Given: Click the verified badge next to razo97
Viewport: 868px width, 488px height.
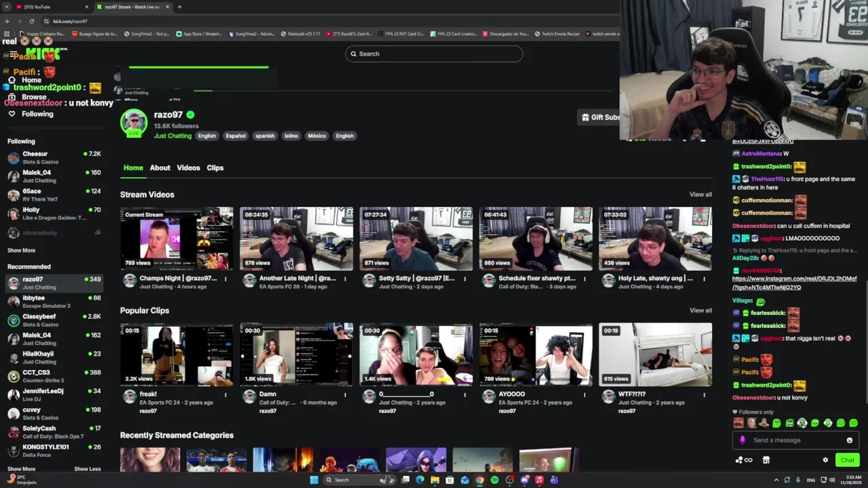Looking at the screenshot, I should click(191, 115).
